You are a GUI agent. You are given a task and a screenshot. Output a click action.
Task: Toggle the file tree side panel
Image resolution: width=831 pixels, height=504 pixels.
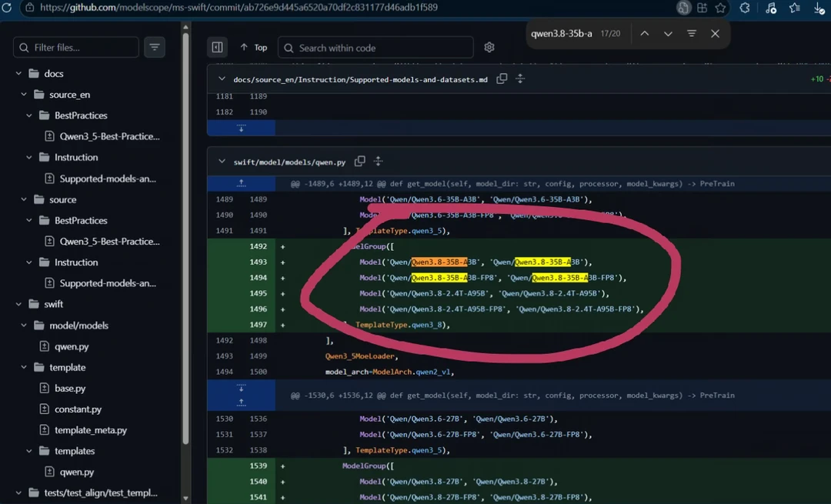pyautogui.click(x=217, y=47)
